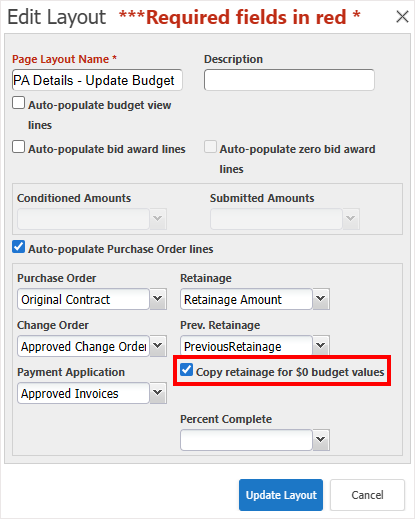The width and height of the screenshot is (415, 519).
Task: Close the Edit Layout dialog
Action: coord(402,16)
